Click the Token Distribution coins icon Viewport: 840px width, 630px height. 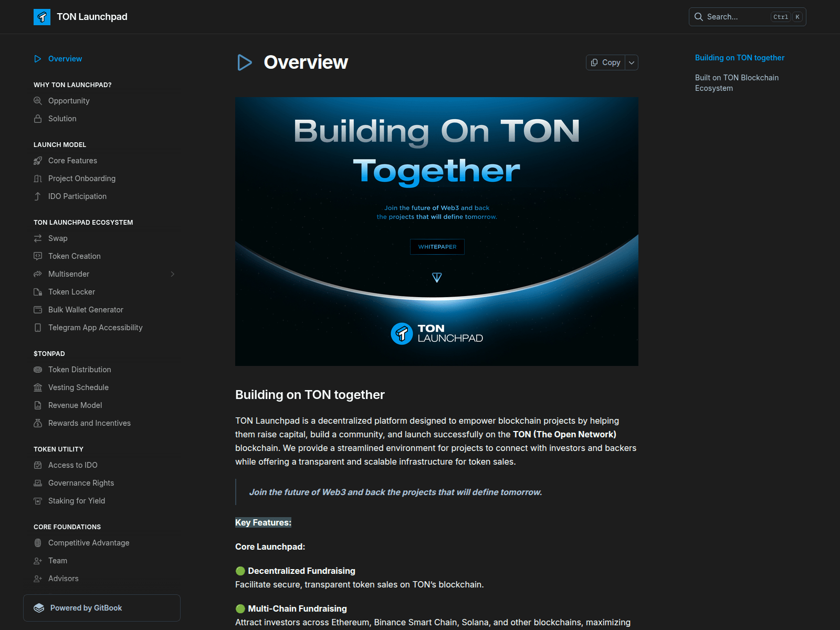click(x=38, y=370)
